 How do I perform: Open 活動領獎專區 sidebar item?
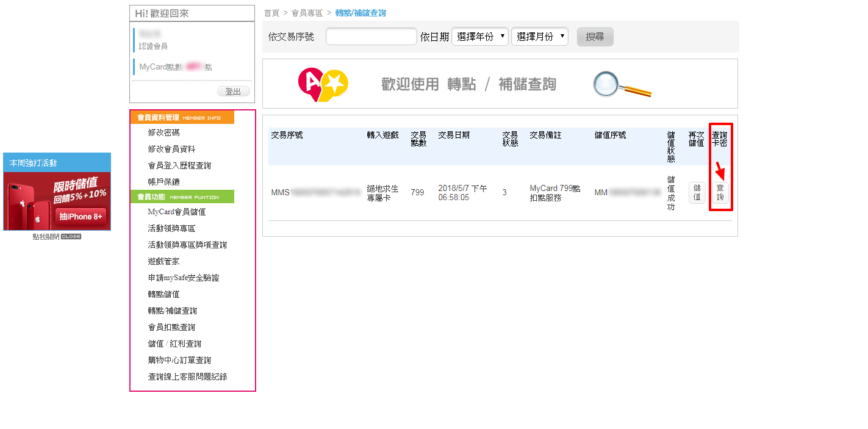pos(171,228)
